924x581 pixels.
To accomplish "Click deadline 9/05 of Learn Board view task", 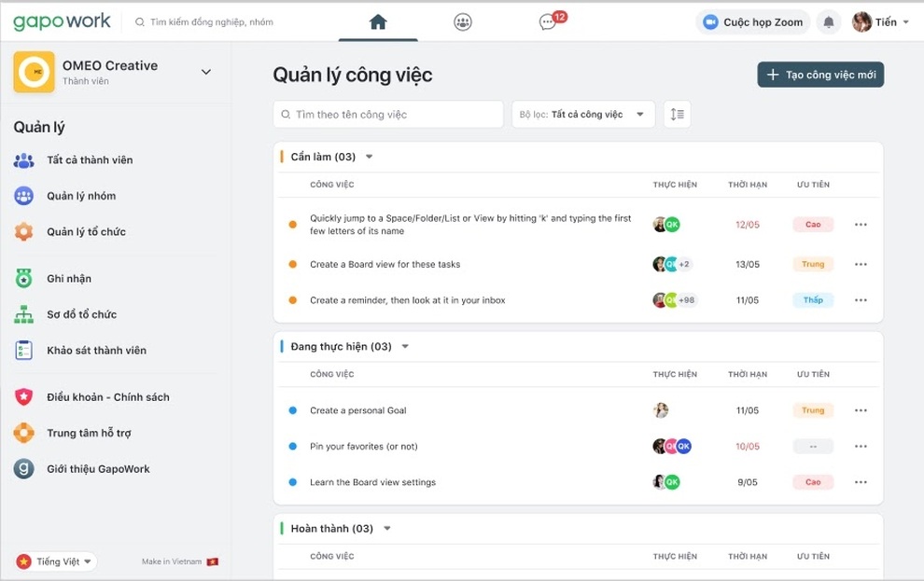I will (x=748, y=482).
